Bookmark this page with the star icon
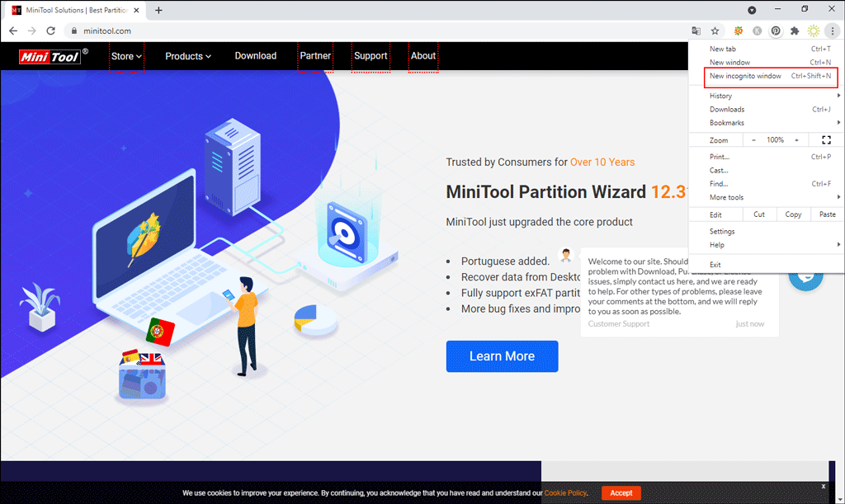This screenshot has width=845, height=504. pos(715,31)
